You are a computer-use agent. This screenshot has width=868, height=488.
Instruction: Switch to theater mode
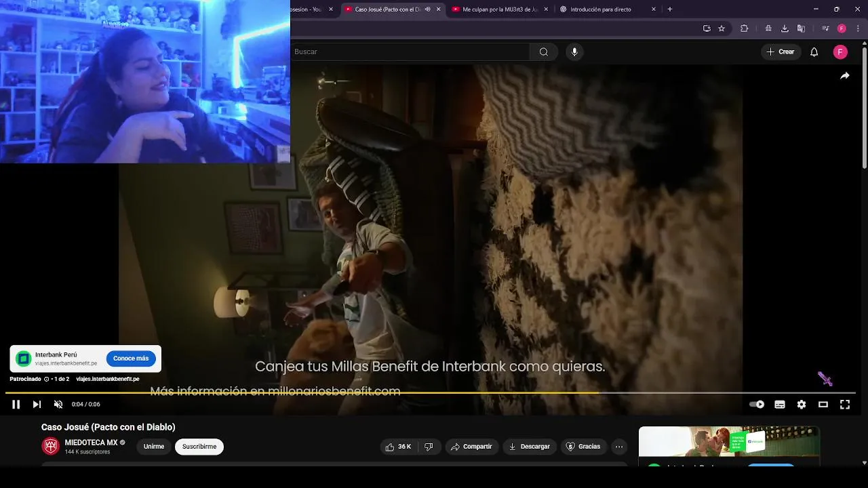coord(823,405)
